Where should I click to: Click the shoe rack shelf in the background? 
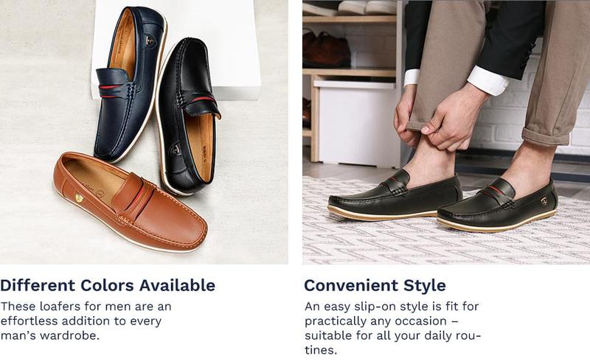pos(347,72)
